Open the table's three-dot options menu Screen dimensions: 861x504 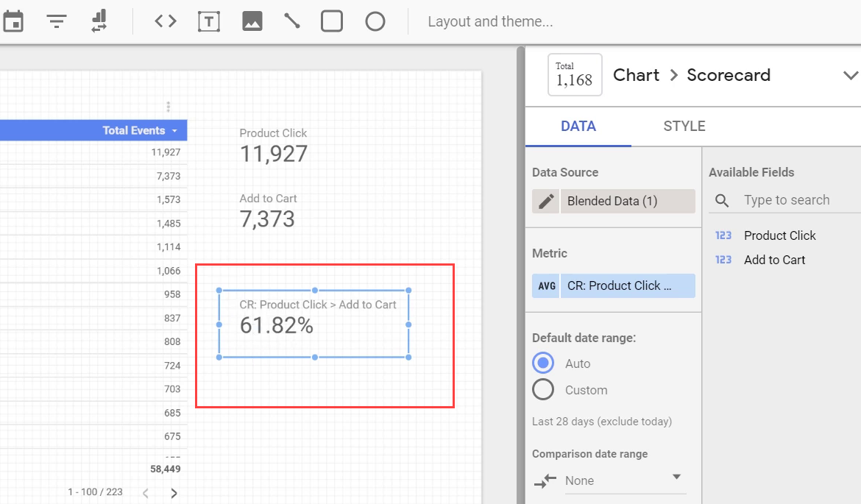click(168, 107)
